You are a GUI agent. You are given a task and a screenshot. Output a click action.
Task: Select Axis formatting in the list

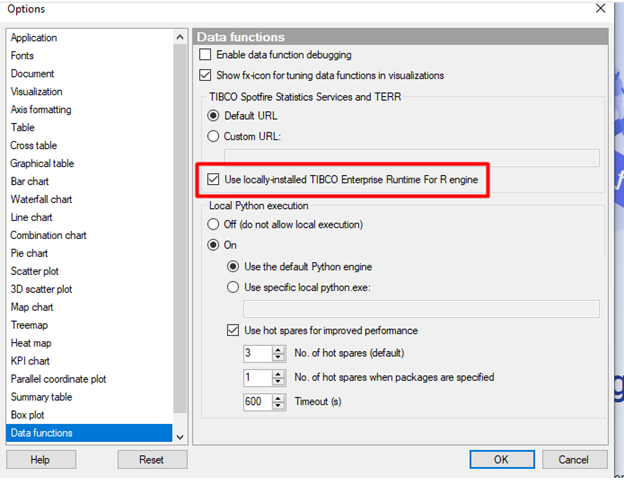[90, 109]
